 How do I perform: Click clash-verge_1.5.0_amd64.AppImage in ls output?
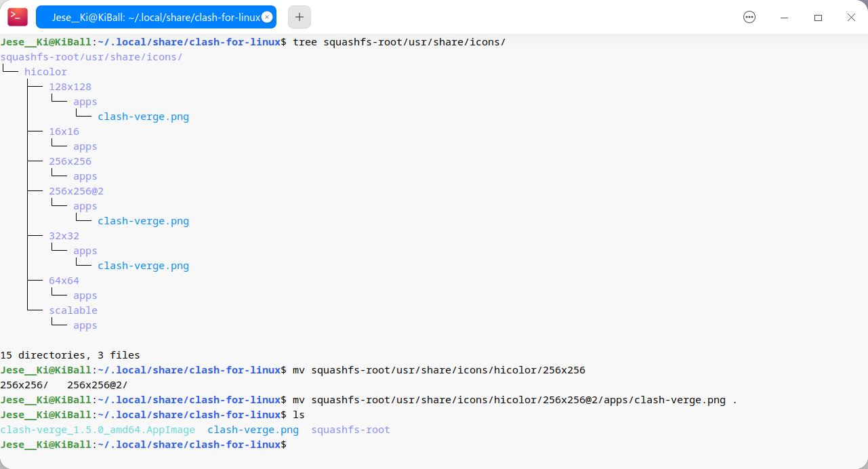(x=98, y=430)
